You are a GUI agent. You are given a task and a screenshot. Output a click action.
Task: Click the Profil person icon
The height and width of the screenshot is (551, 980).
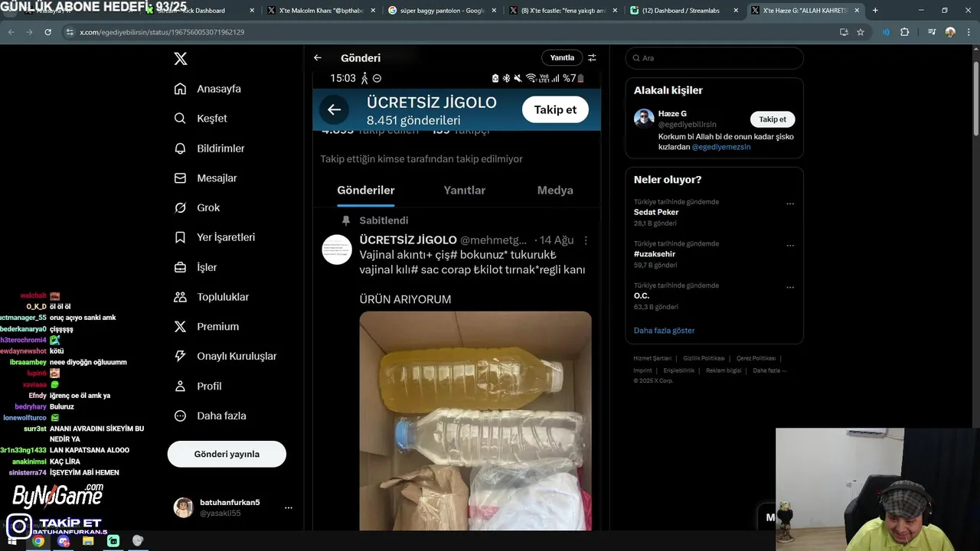pyautogui.click(x=180, y=386)
